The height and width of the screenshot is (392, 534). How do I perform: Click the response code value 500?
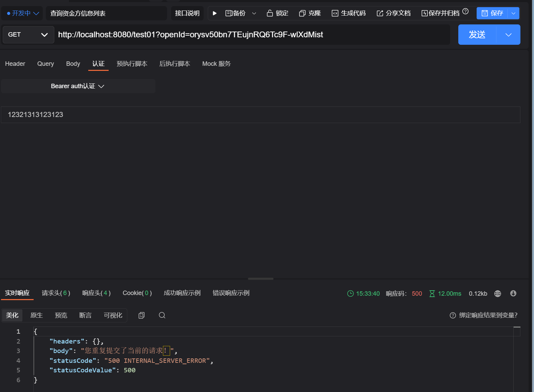(417, 294)
